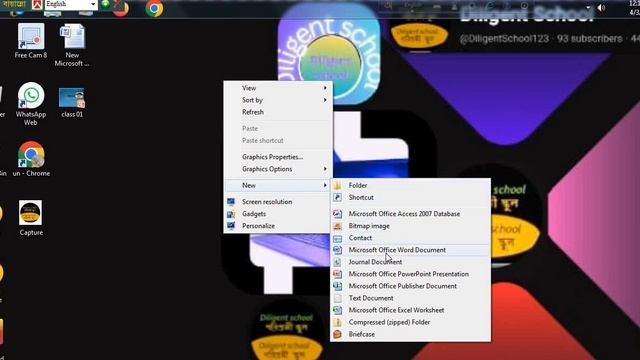Click the Contact item icon

tap(338, 238)
